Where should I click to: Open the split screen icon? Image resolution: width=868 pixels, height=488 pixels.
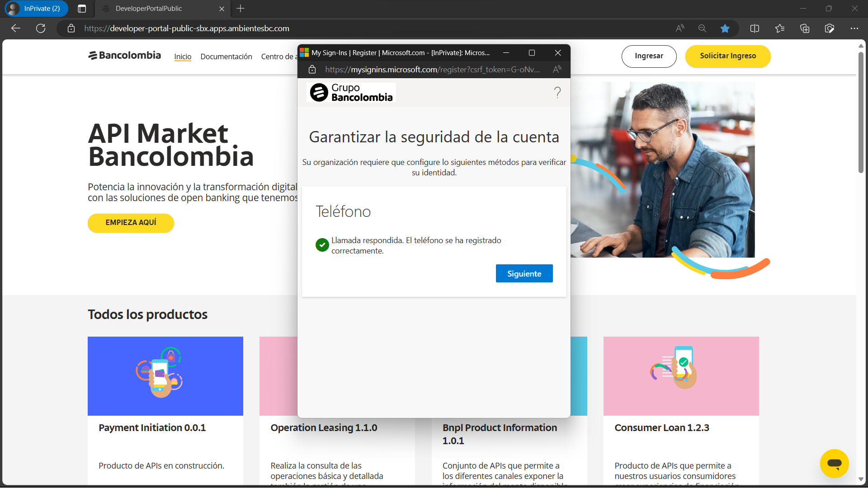tap(755, 28)
